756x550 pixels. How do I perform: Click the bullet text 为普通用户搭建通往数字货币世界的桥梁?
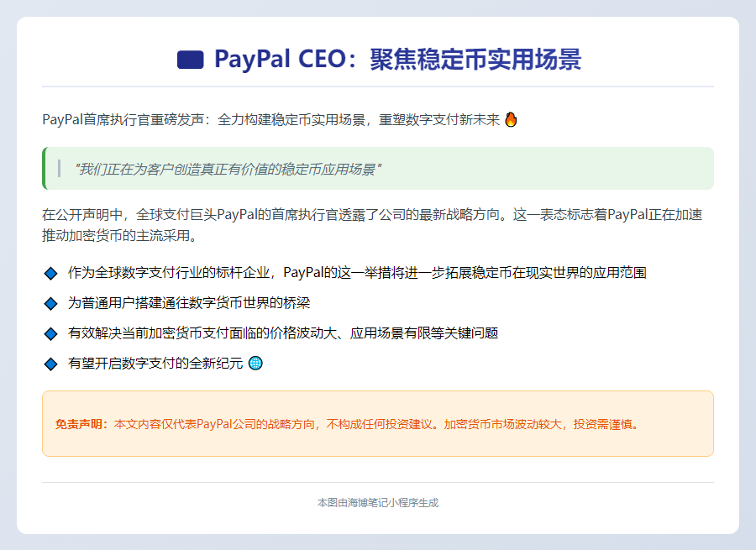point(189,303)
